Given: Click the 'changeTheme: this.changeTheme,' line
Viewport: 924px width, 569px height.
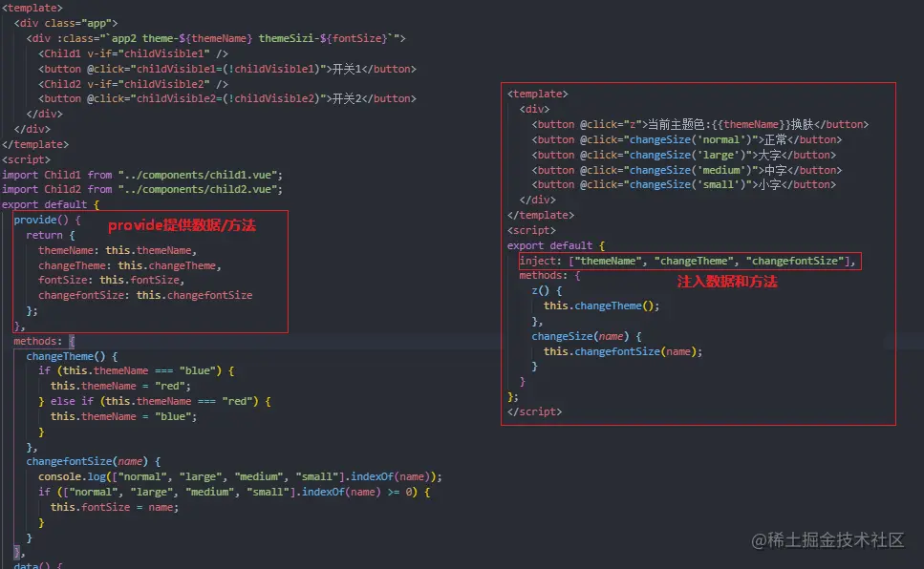Looking at the screenshot, I should [130, 265].
